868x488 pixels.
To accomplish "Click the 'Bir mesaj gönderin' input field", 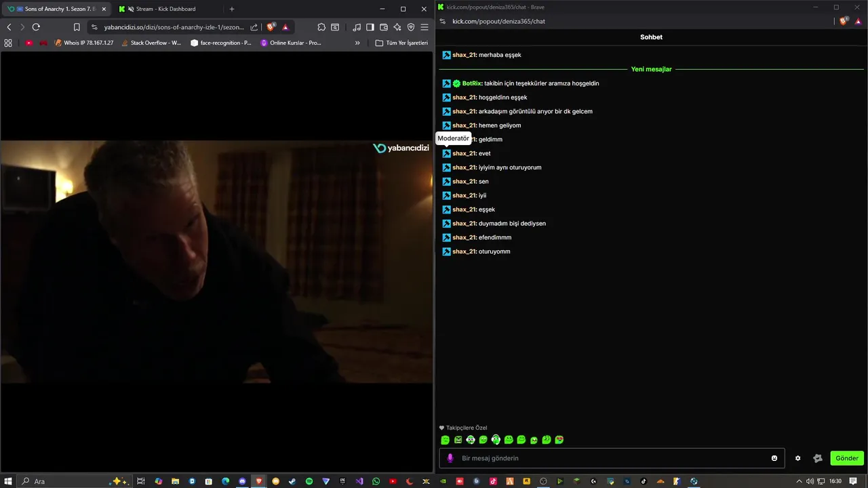I will click(612, 458).
